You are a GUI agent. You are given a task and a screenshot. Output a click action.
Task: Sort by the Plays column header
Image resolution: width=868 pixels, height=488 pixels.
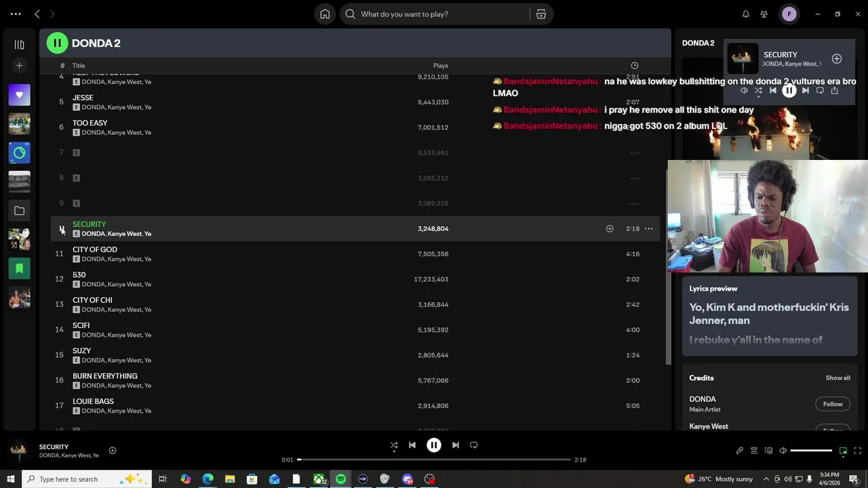click(x=441, y=66)
